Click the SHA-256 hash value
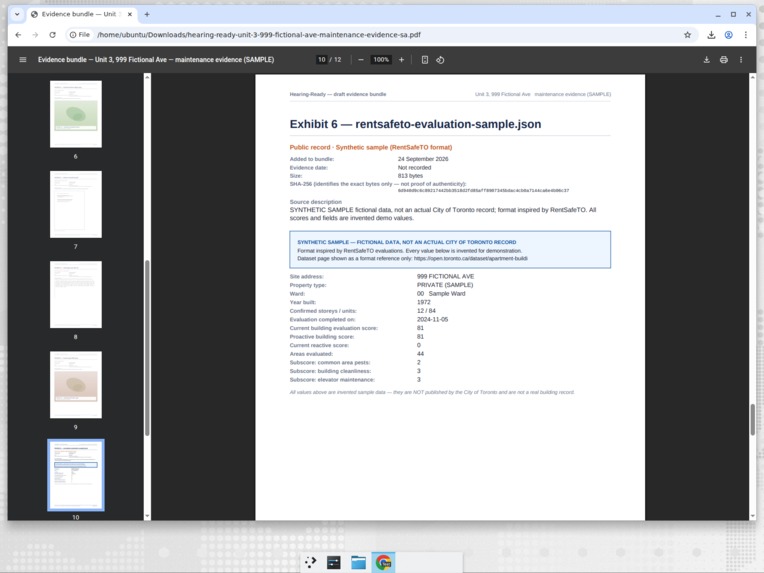Viewport: 764px width, 573px height. [483, 191]
